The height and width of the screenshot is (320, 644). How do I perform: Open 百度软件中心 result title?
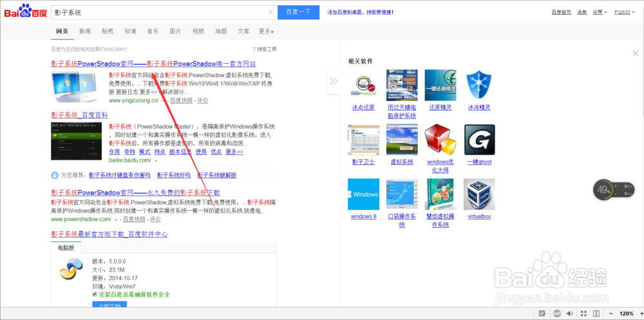pyautogui.click(x=109, y=234)
